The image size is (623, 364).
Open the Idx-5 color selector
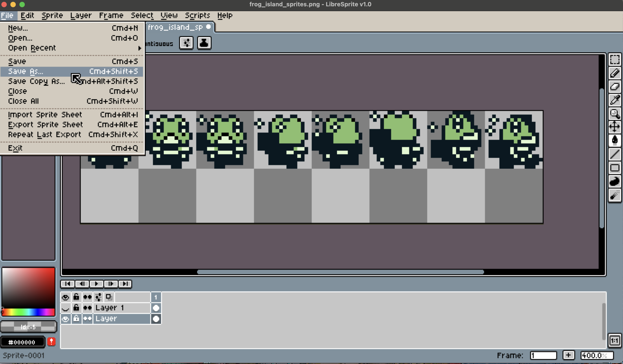pyautogui.click(x=28, y=327)
